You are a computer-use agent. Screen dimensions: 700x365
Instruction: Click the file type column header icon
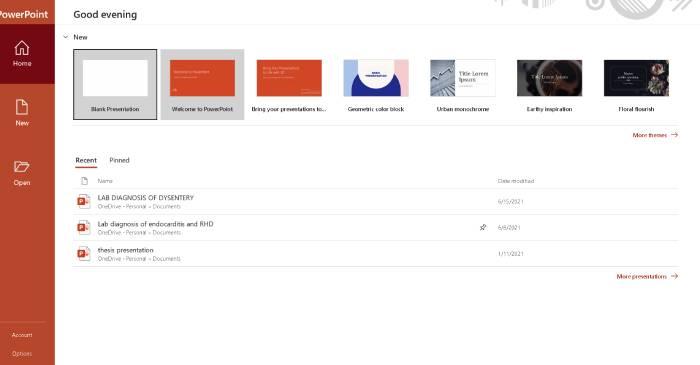(84, 181)
